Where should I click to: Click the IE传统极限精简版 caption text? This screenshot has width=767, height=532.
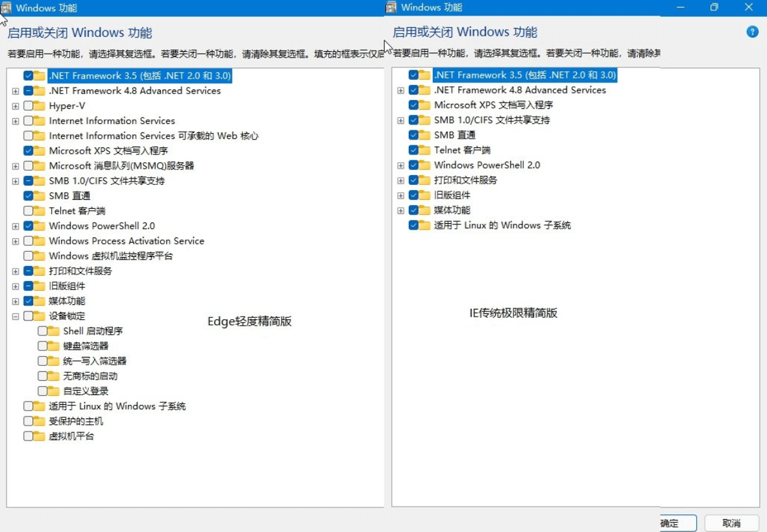click(x=513, y=313)
